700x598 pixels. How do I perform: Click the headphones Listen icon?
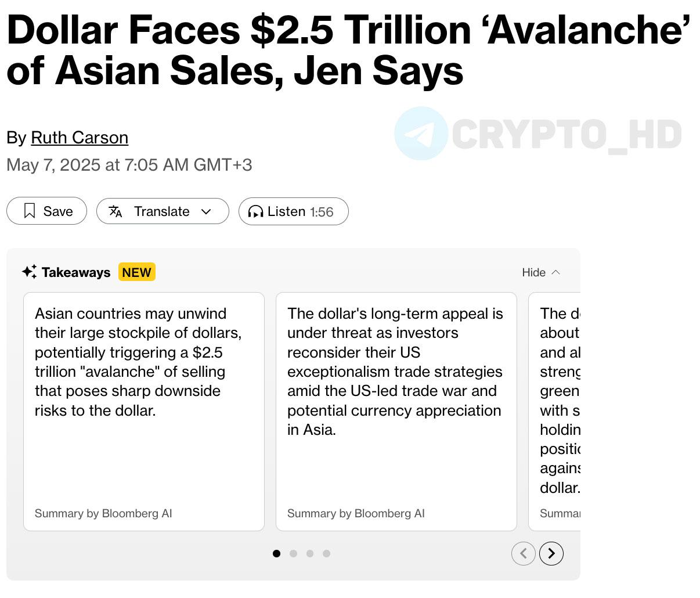(x=255, y=211)
